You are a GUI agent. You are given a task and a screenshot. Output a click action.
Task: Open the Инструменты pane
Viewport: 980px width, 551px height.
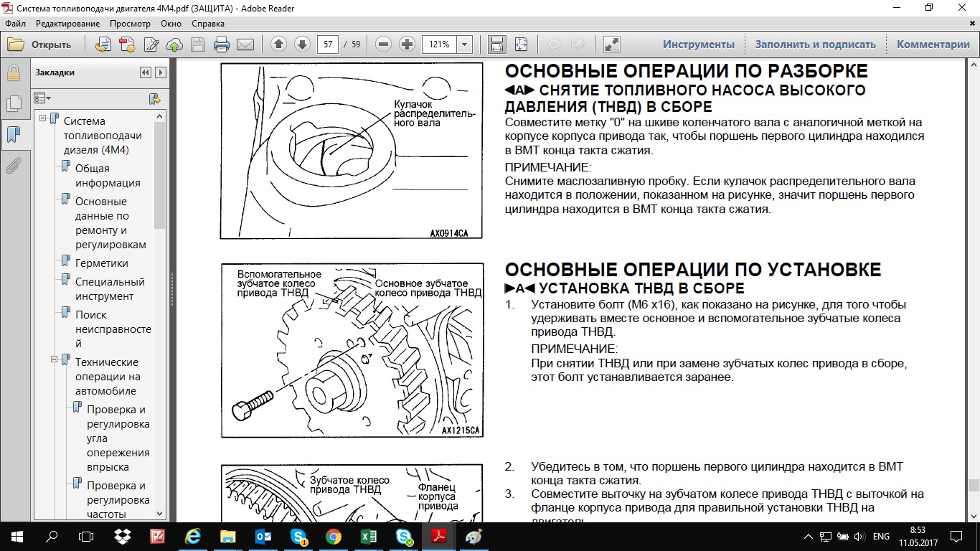pyautogui.click(x=698, y=44)
